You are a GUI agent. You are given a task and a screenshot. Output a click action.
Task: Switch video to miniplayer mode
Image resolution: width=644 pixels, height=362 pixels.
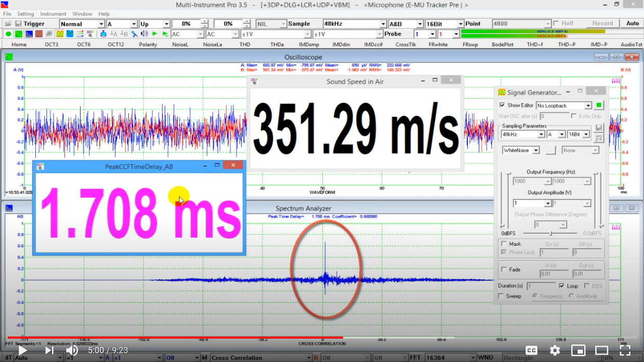click(578, 350)
